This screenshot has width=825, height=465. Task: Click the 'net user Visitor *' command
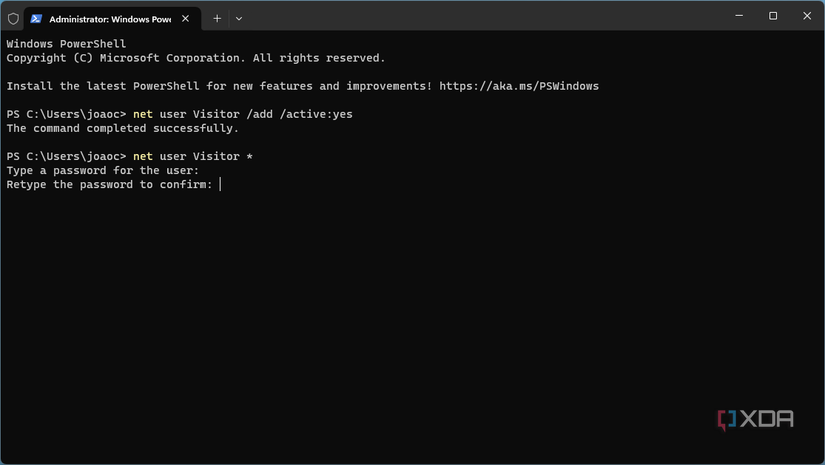tap(192, 156)
